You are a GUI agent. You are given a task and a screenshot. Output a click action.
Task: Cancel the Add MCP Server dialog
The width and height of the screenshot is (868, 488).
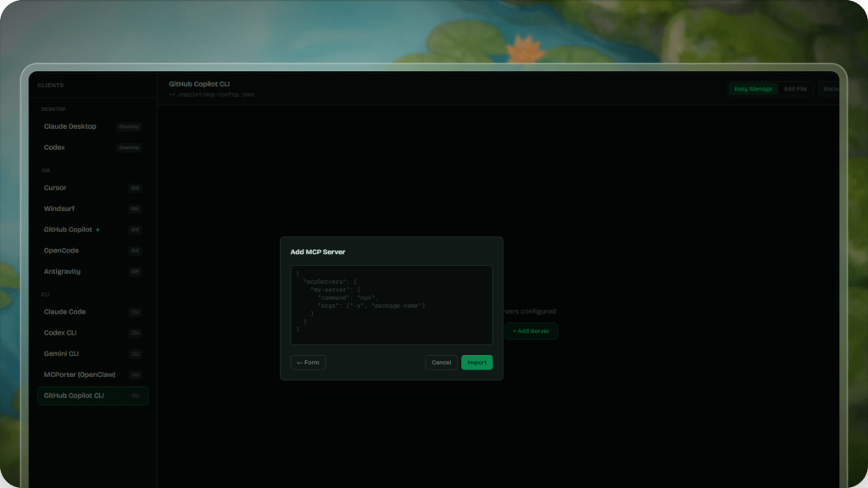coord(441,363)
